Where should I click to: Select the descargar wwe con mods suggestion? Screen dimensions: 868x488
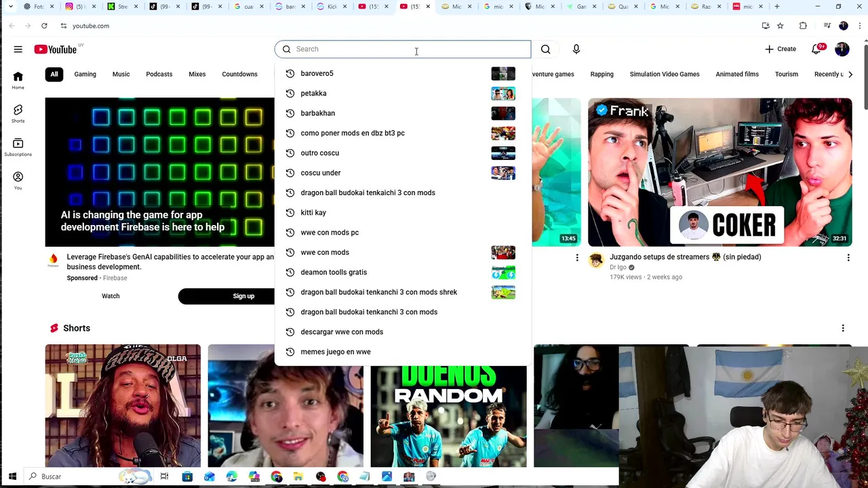point(403,331)
